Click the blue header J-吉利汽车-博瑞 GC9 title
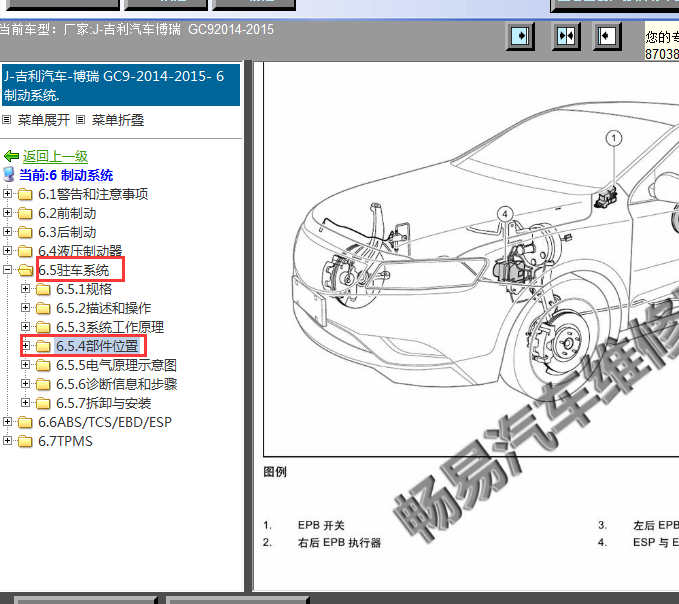The width and height of the screenshot is (679, 604). [121, 85]
